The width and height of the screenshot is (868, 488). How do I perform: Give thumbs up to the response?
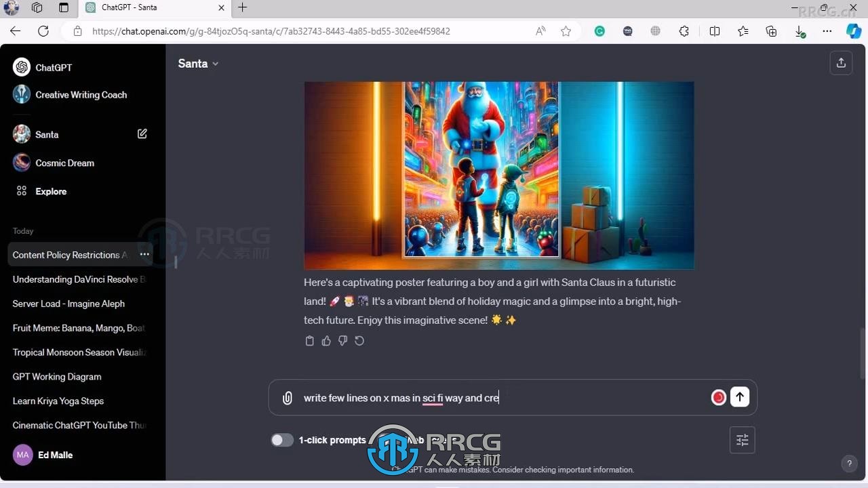(326, 341)
